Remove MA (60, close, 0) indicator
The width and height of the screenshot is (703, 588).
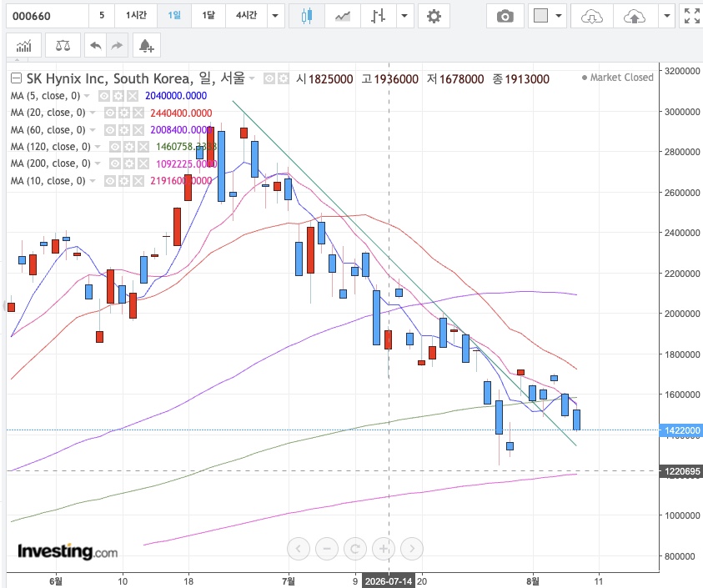pos(138,130)
